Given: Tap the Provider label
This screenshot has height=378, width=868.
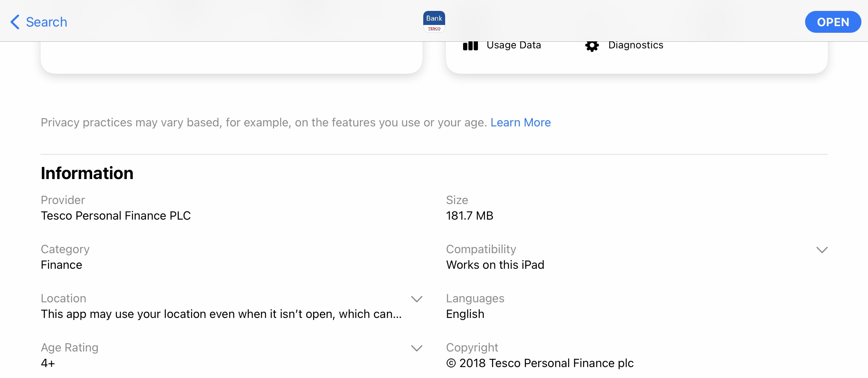Looking at the screenshot, I should (x=63, y=200).
